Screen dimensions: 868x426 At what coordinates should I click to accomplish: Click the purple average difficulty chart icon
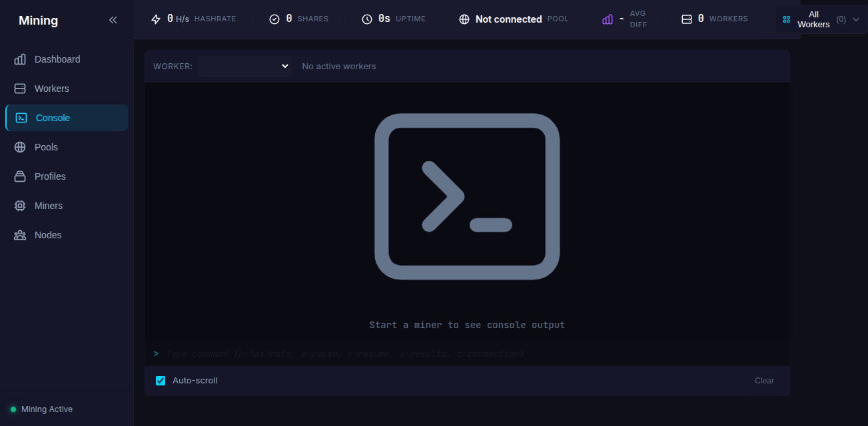608,19
